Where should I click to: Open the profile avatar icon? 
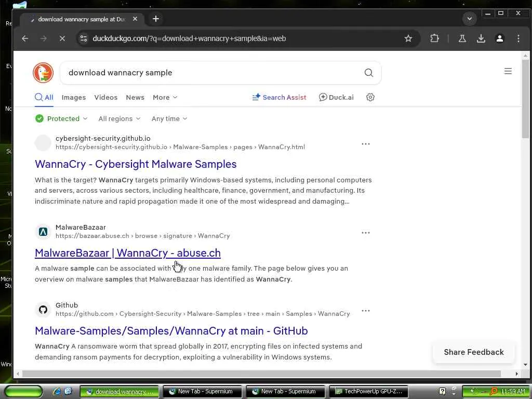click(499, 38)
